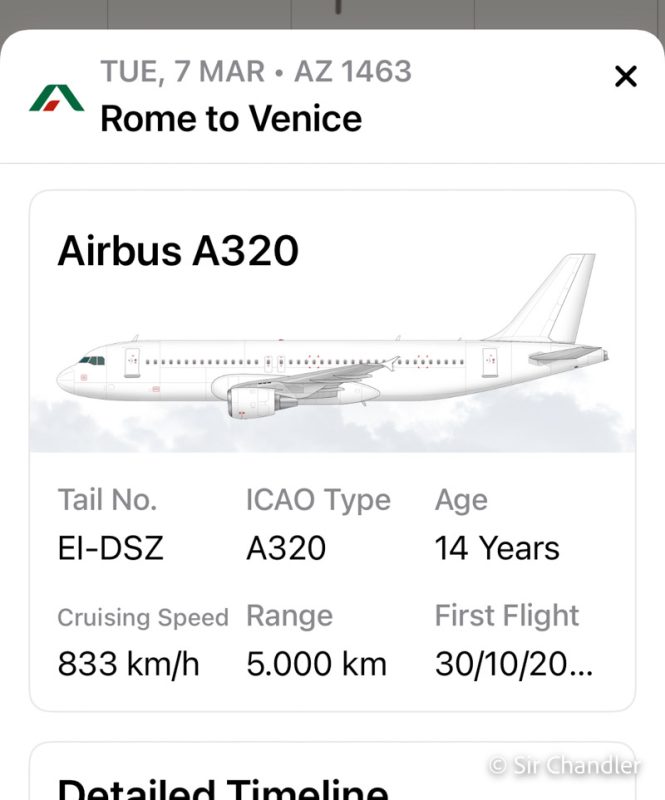Tap the Range label
The width and height of the screenshot is (665, 800).
[x=289, y=616]
